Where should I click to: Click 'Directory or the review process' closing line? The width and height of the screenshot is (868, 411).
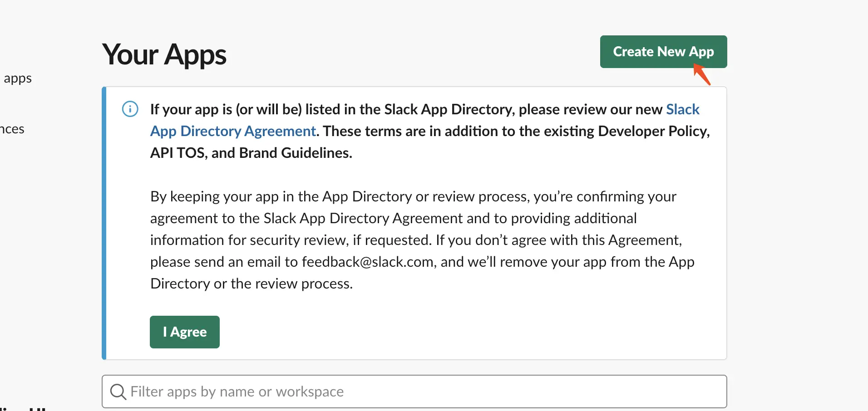pos(252,284)
